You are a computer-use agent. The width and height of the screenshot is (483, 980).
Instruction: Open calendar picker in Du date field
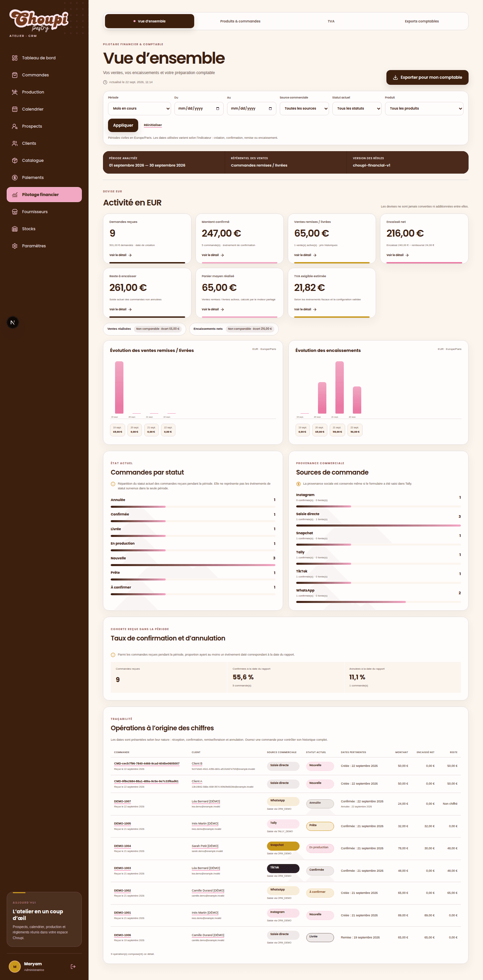point(217,109)
